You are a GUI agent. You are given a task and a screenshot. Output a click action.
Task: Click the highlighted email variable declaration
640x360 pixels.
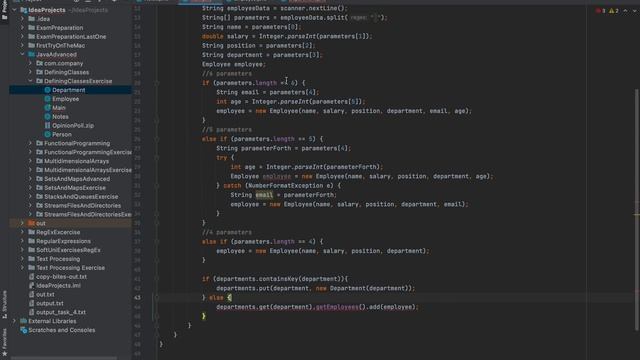click(x=264, y=195)
